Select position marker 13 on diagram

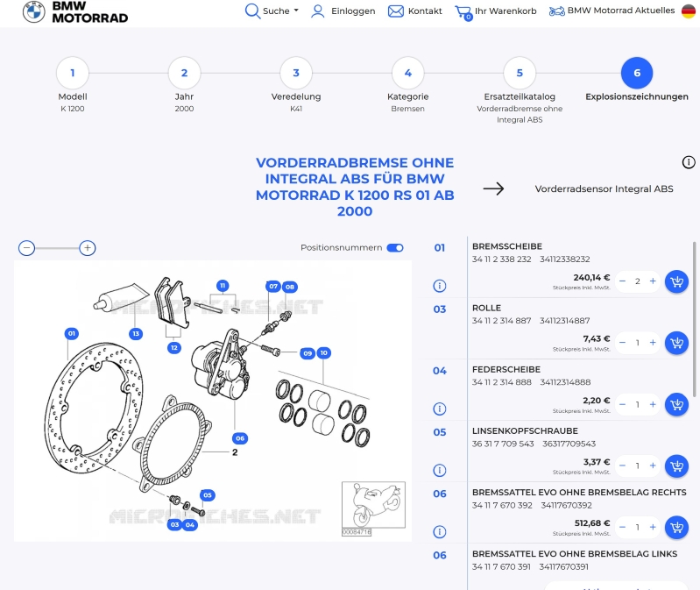coord(136,334)
